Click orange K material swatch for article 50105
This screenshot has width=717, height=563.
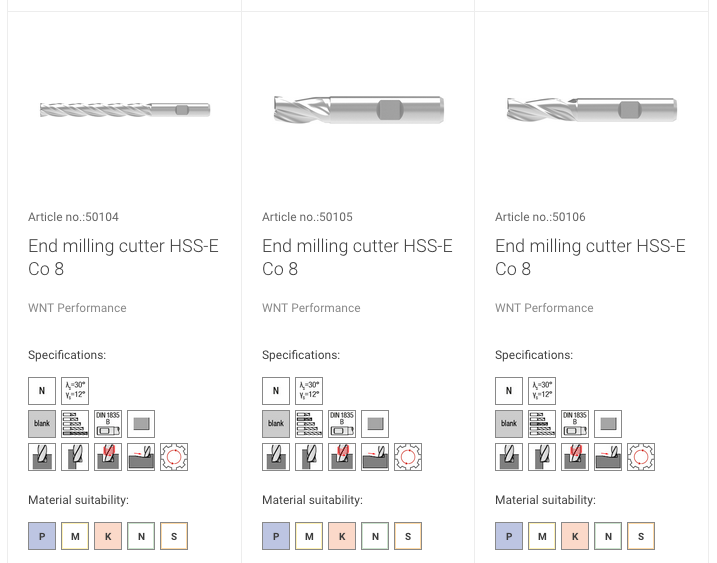(342, 536)
